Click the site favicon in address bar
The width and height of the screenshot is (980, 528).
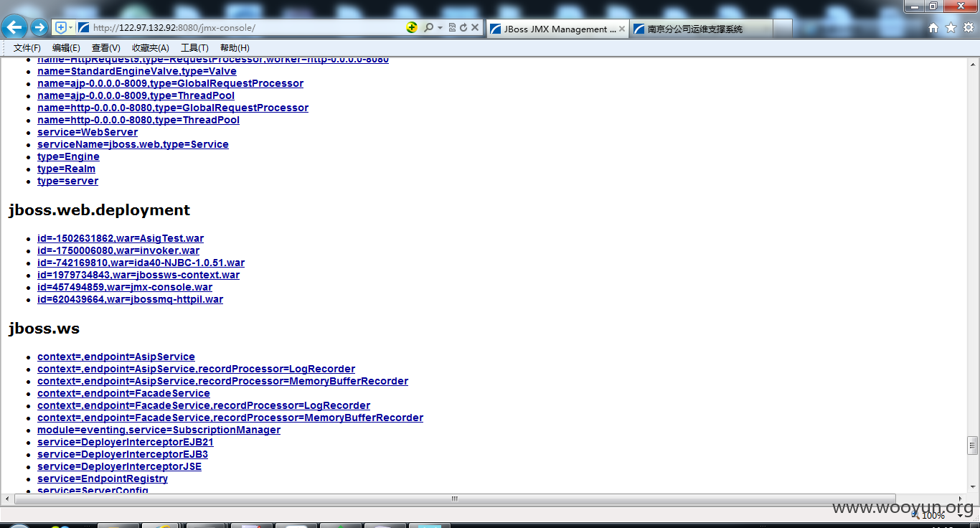pos(83,28)
